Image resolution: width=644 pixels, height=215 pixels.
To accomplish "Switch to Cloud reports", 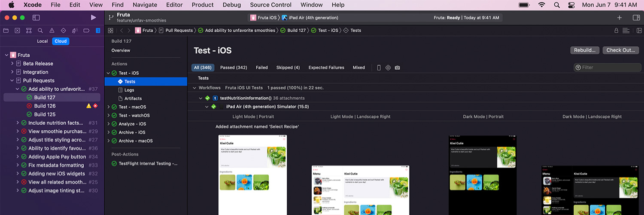I will point(61,41).
